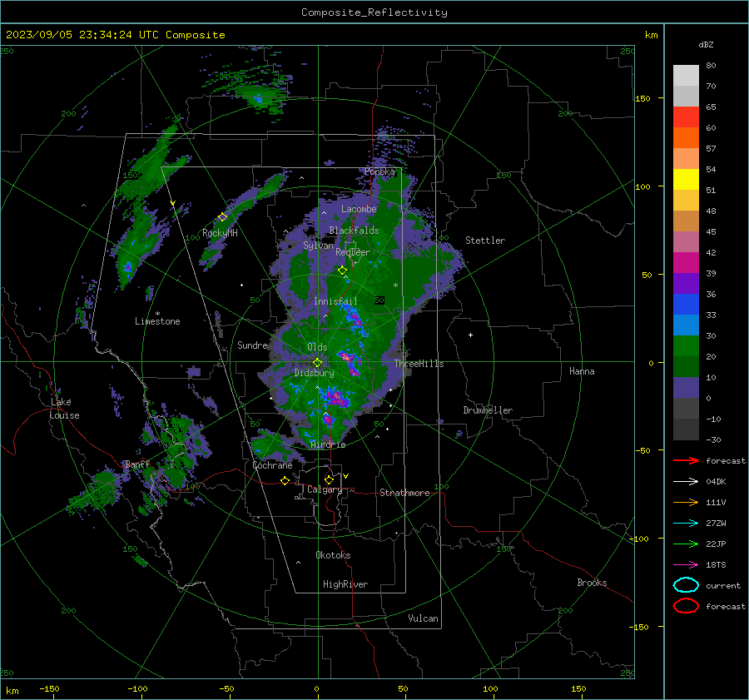This screenshot has height=700, width=749.
Task: Click the Olds city label
Action: [317, 347]
